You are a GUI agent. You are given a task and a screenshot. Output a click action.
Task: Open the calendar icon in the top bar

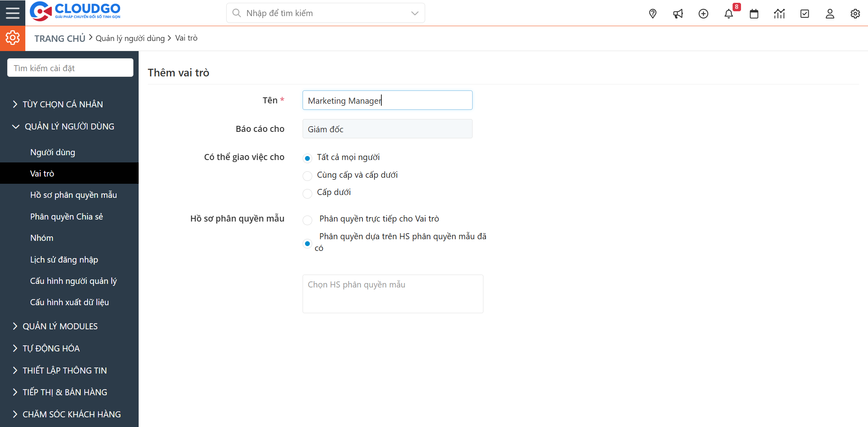[754, 13]
